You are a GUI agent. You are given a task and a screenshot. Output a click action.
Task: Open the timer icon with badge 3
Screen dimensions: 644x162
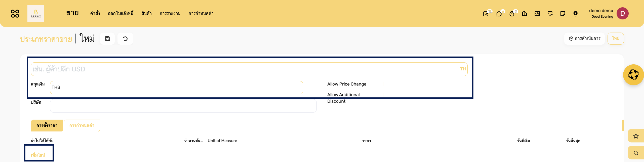click(512, 14)
